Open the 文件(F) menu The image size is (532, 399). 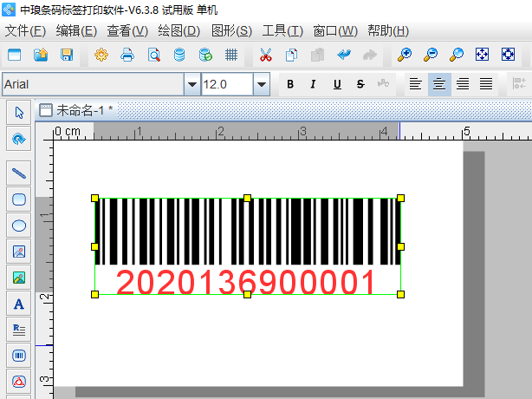25,31
